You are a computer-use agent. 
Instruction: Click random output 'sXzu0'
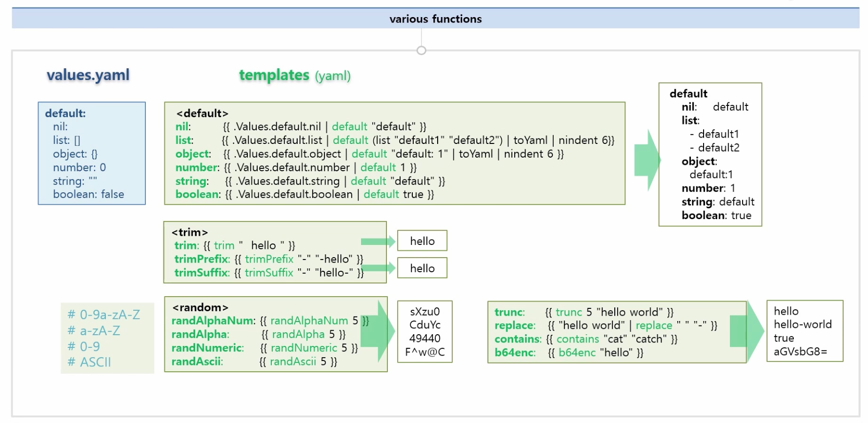coord(425,312)
